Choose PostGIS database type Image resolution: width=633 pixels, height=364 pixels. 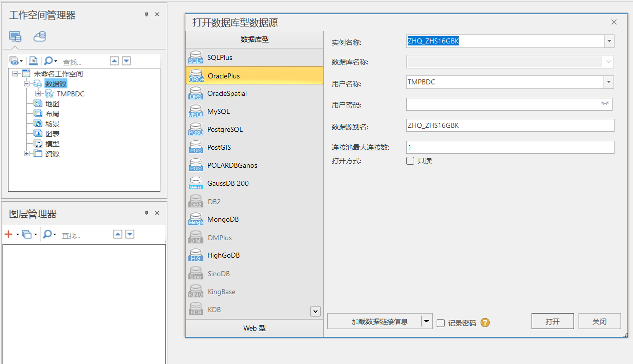pos(254,147)
